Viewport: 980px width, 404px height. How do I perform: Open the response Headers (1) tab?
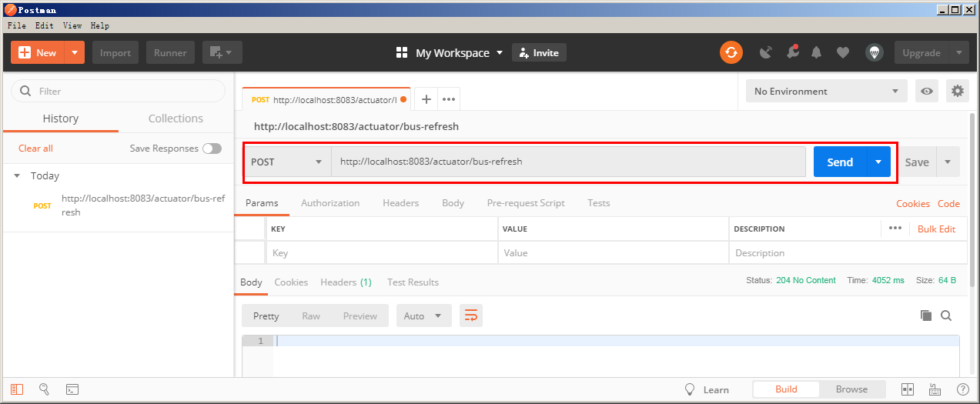point(346,282)
